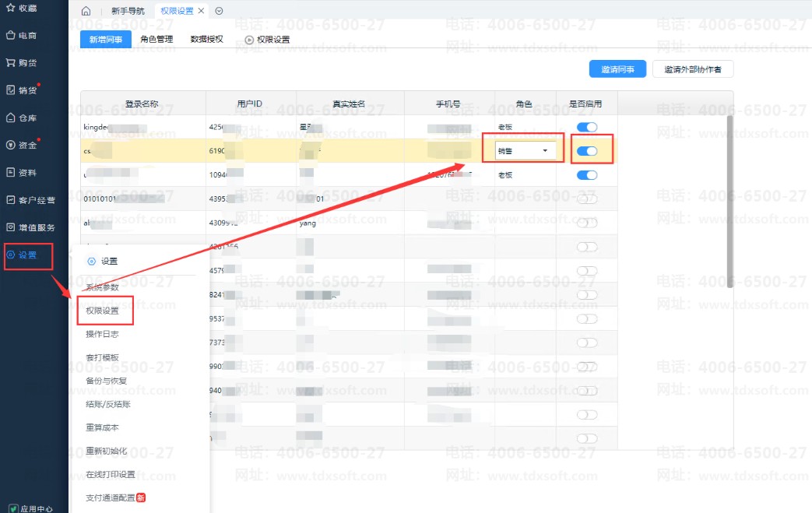Open 收藏 favorites star in sidebar
The width and height of the screenshot is (812, 513).
(10, 8)
